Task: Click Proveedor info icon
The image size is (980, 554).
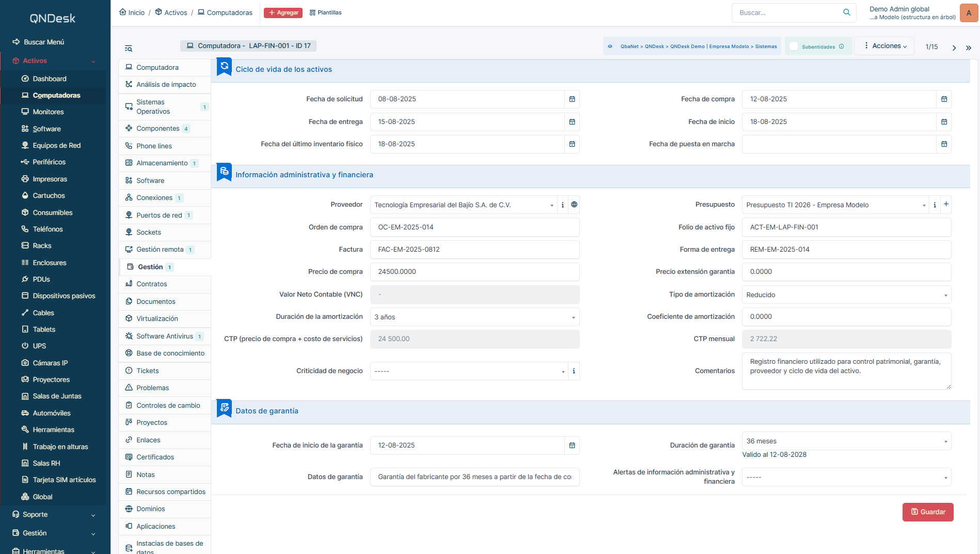Action: coord(563,205)
